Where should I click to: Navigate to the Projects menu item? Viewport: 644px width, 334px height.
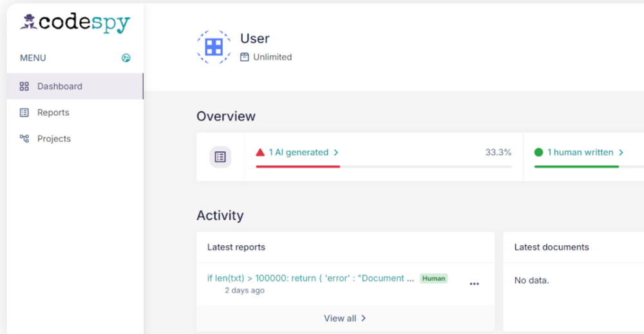pyautogui.click(x=75, y=139)
